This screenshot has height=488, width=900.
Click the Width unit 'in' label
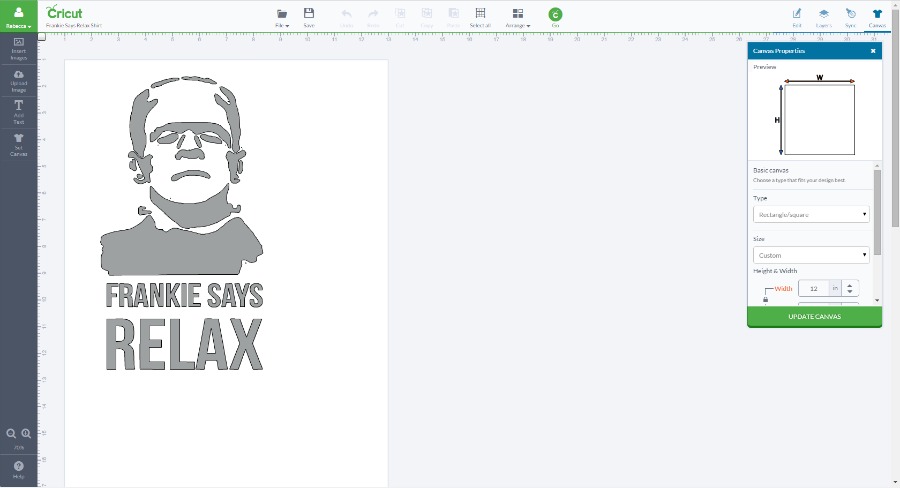point(835,288)
